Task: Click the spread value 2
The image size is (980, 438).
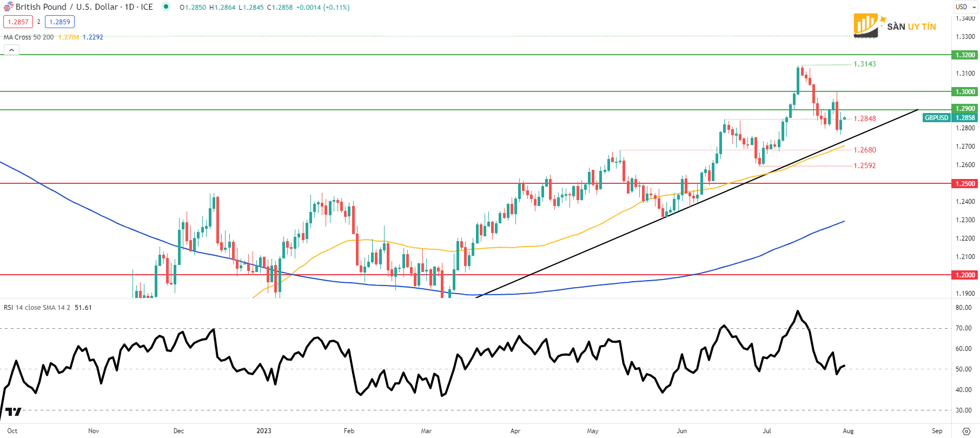Action: coord(39,22)
